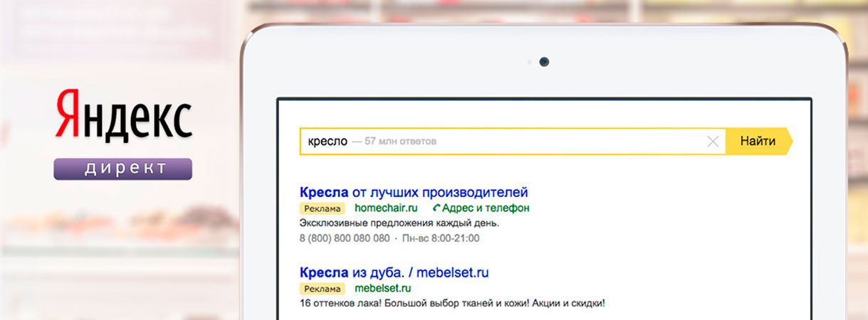The height and width of the screenshot is (320, 868).
Task: Open the Кресла от лучших производителей ad
Action: 414,192
